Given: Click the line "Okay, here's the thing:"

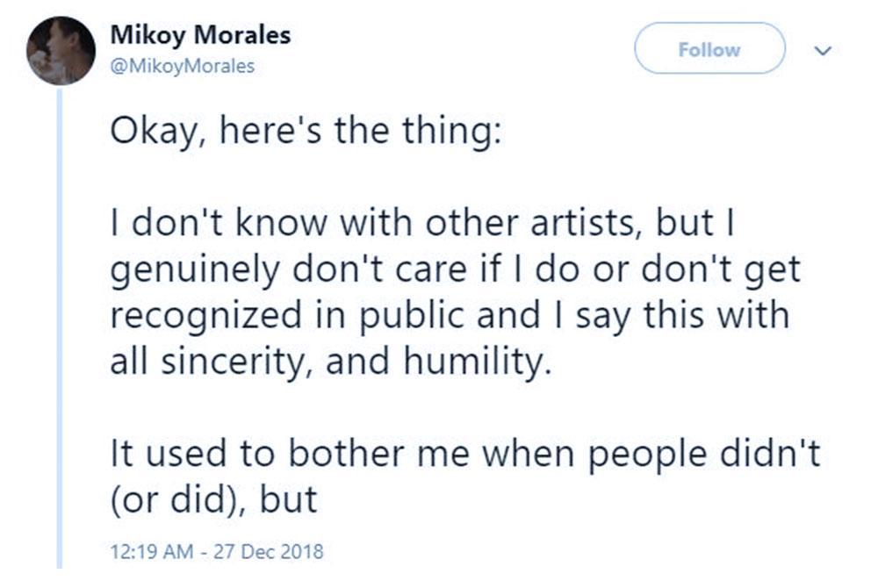Looking at the screenshot, I should pyautogui.click(x=305, y=132).
